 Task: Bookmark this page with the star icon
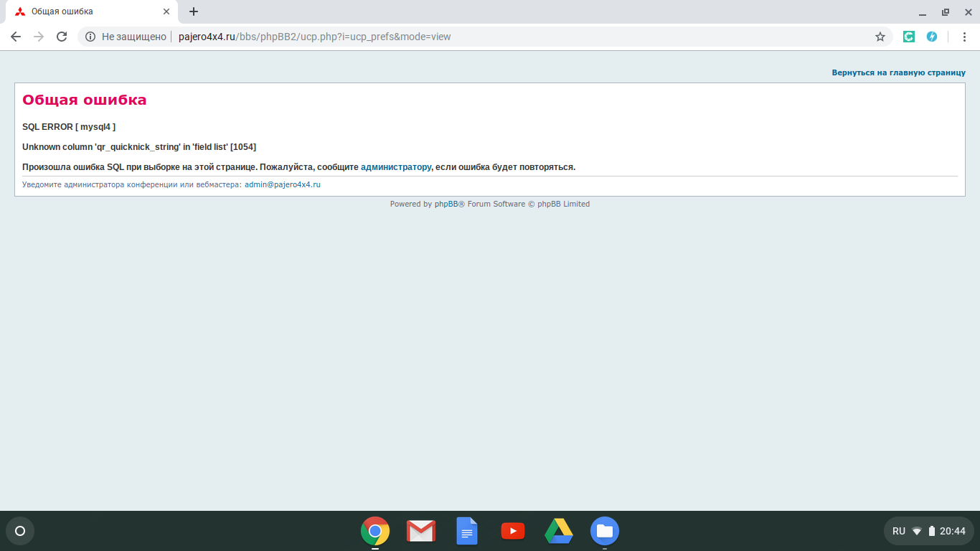pyautogui.click(x=880, y=37)
